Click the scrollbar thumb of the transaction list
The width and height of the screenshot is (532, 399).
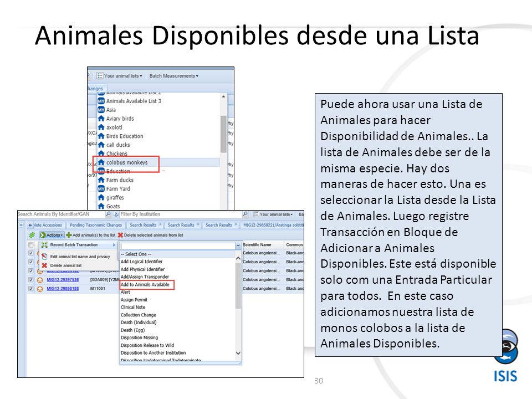pyautogui.click(x=238, y=285)
